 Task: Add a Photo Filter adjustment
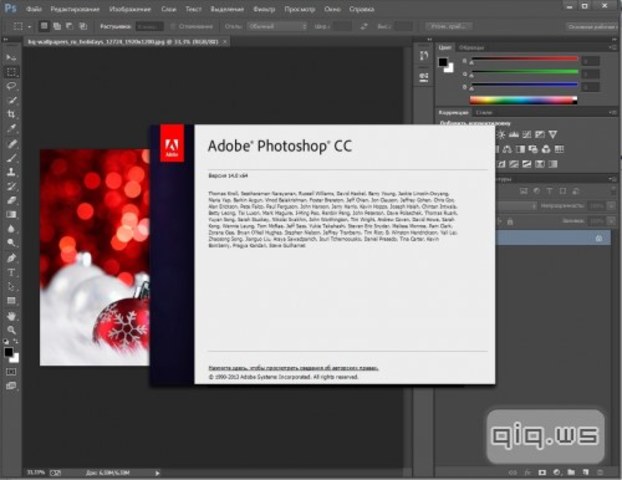tap(533, 149)
